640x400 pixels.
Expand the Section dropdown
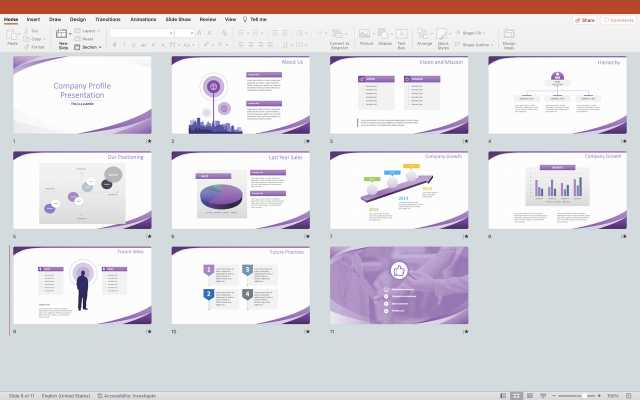[91, 47]
